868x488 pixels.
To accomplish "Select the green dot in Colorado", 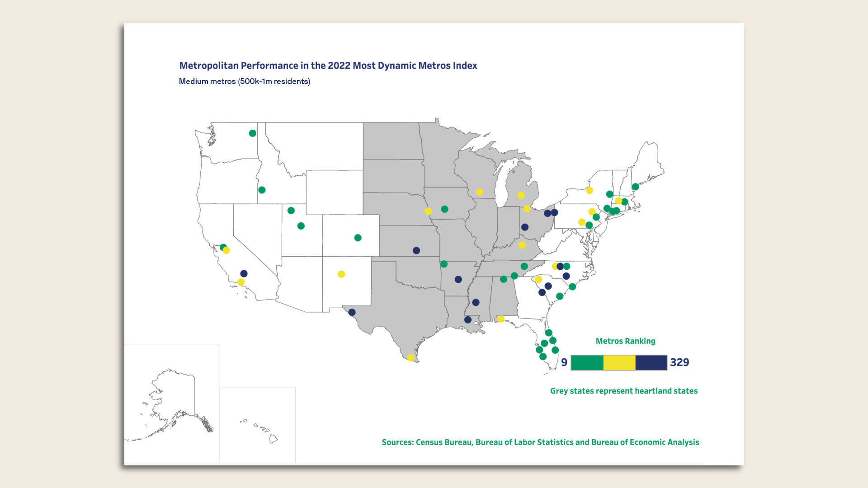I will [x=358, y=238].
